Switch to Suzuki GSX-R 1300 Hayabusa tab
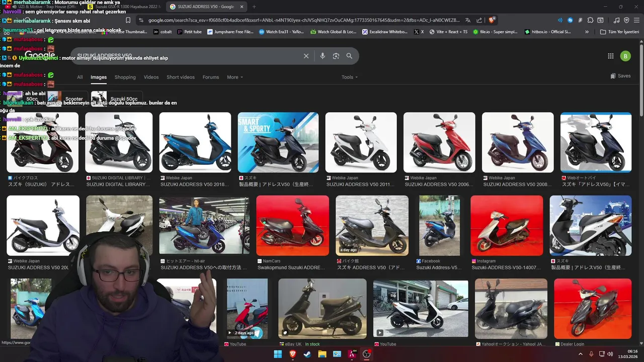 coord(123,7)
